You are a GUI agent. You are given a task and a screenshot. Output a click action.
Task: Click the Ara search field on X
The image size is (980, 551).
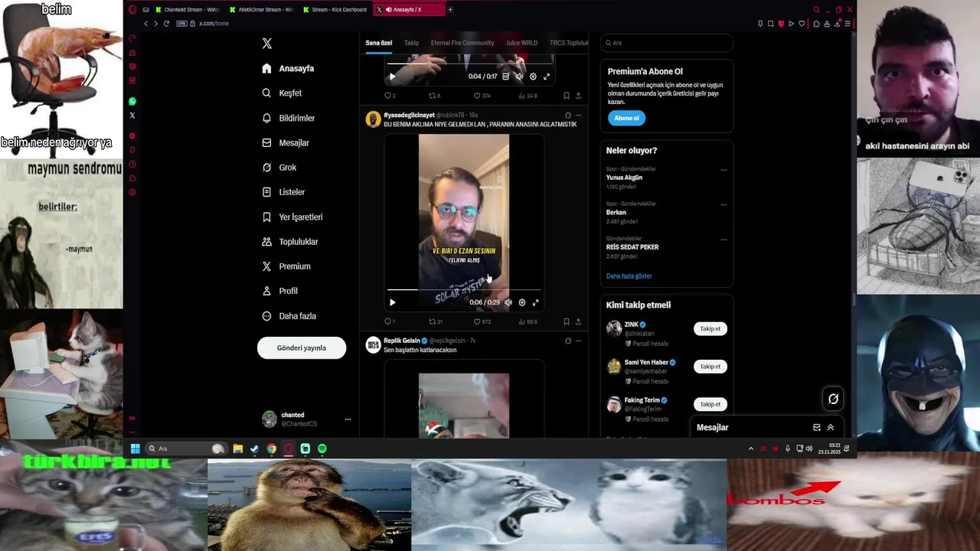point(666,43)
